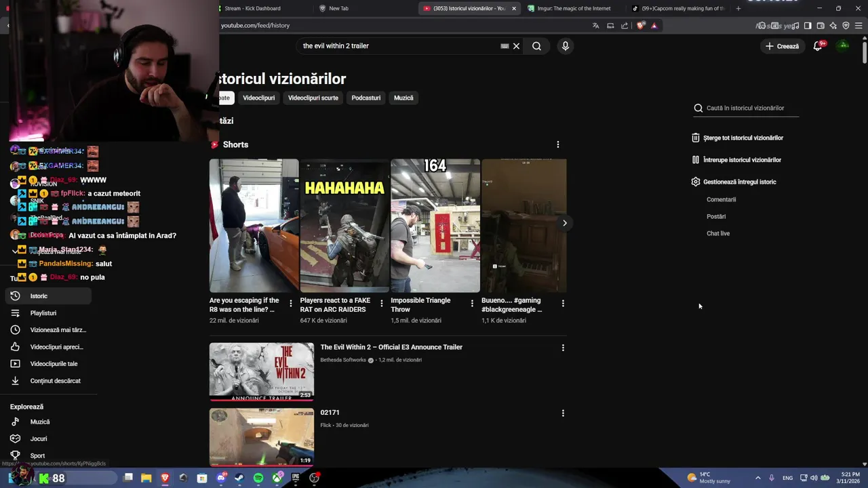Image resolution: width=868 pixels, height=488 pixels.
Task: Toggle the Brave sidebar panel
Action: pyautogui.click(x=808, y=26)
